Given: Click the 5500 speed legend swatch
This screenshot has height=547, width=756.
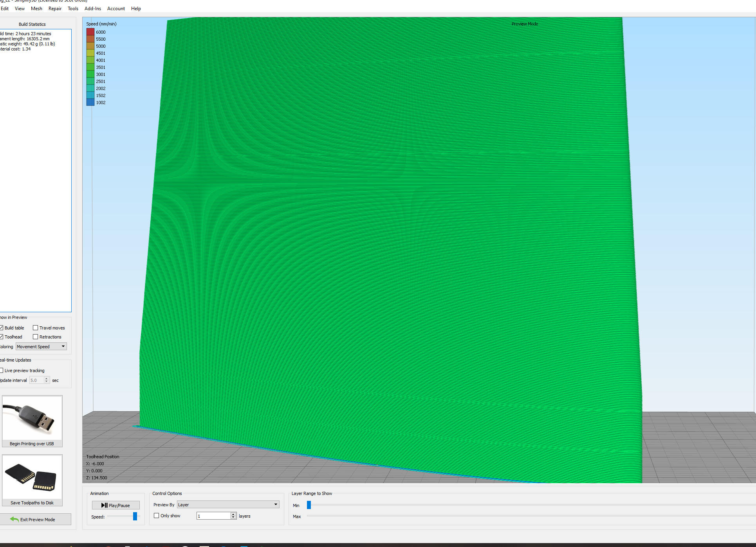Looking at the screenshot, I should (90, 39).
